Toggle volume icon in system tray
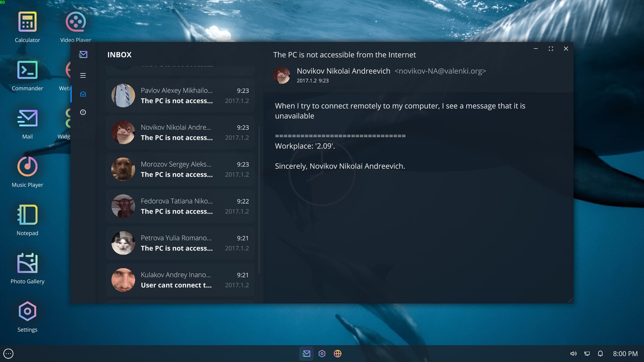The image size is (644, 362). pos(573,354)
